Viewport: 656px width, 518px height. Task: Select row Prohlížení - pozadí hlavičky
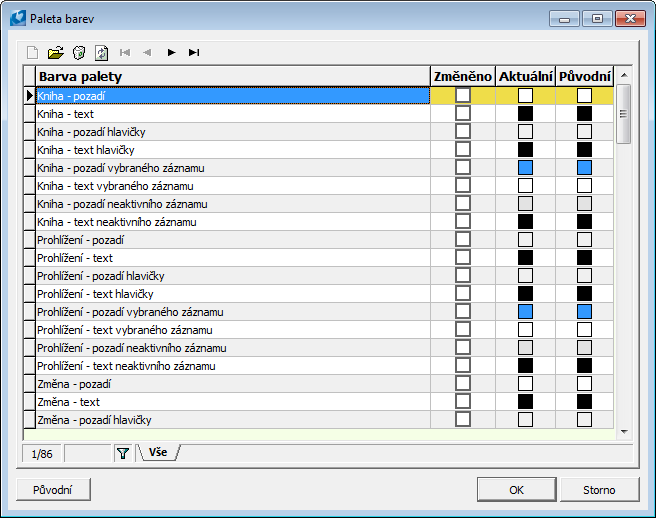point(233,276)
